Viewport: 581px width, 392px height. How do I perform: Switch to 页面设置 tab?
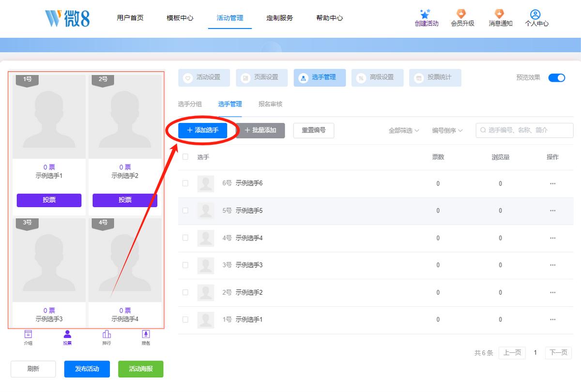(261, 77)
